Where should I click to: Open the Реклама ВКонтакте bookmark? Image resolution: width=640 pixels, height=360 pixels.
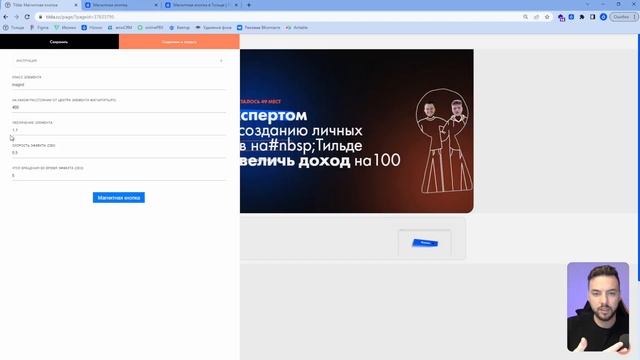[259, 27]
